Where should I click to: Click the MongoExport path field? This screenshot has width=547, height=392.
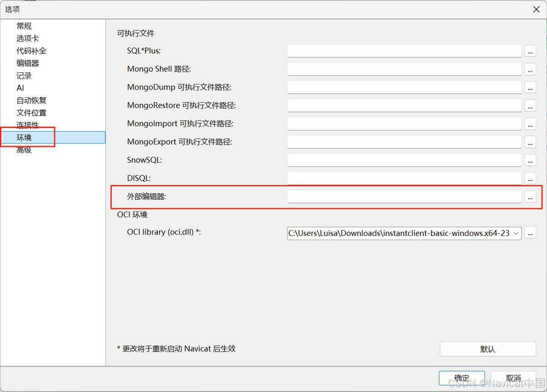(404, 142)
